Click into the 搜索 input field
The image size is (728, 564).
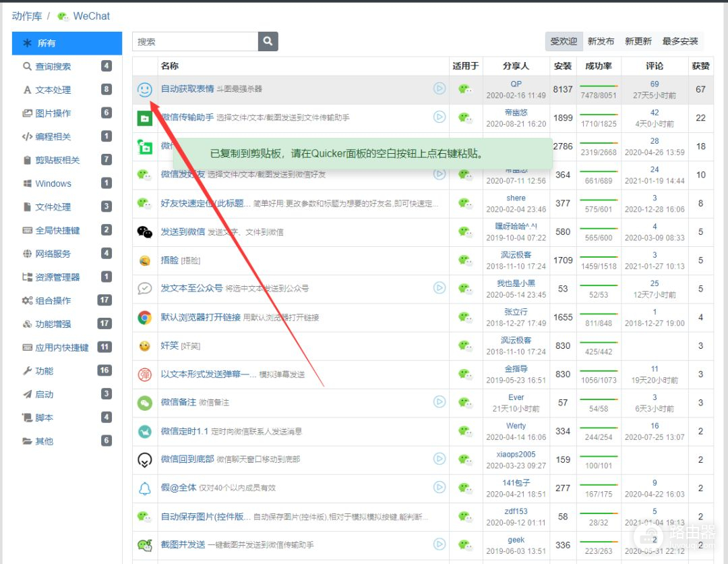tap(195, 41)
